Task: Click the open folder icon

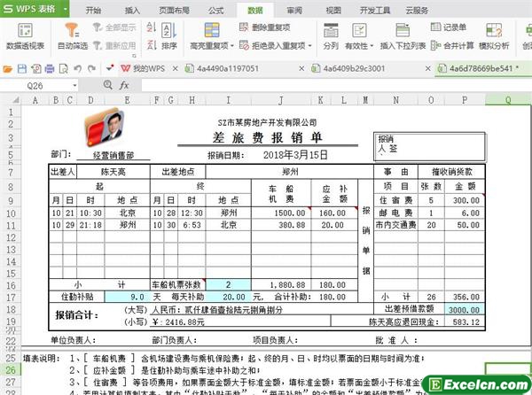Action: (7, 69)
